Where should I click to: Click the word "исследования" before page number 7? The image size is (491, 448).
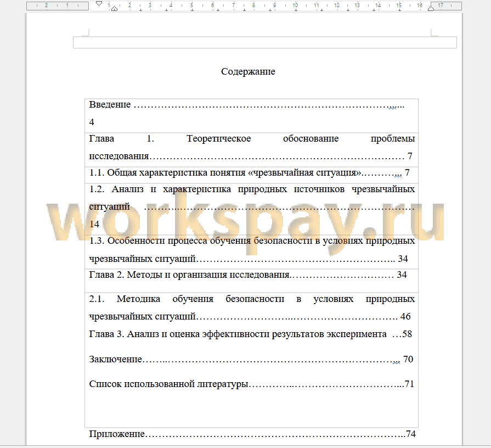click(119, 156)
